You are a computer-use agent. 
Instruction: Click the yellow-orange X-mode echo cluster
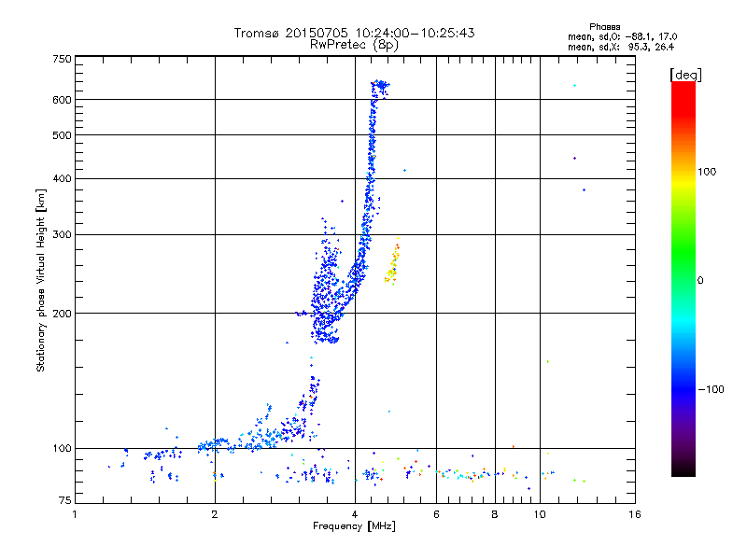(x=392, y=262)
